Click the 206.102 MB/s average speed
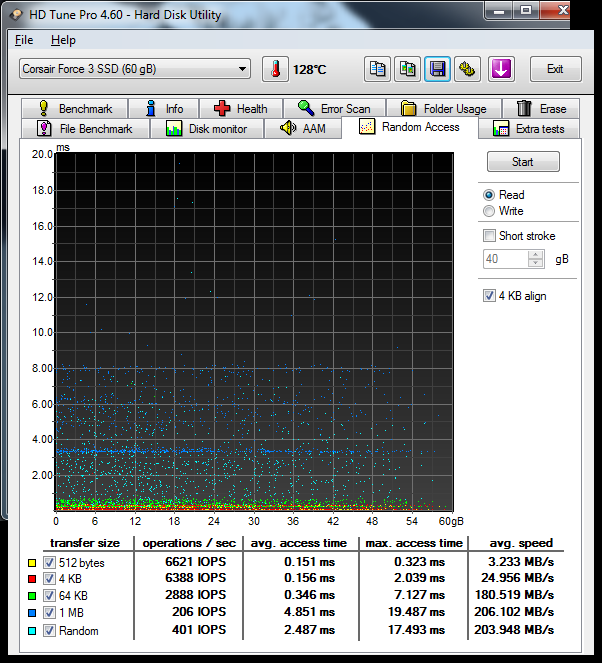Screen dimensions: 602x663 click(x=514, y=611)
